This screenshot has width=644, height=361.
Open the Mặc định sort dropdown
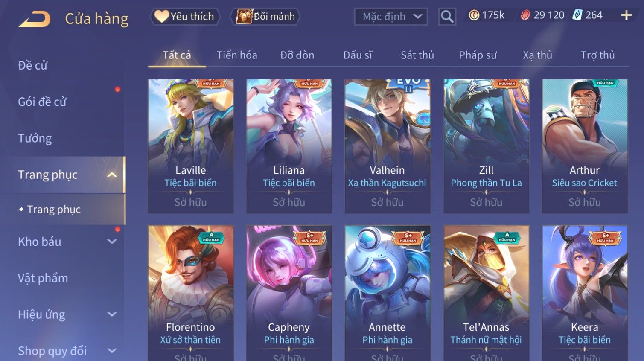coord(390,17)
